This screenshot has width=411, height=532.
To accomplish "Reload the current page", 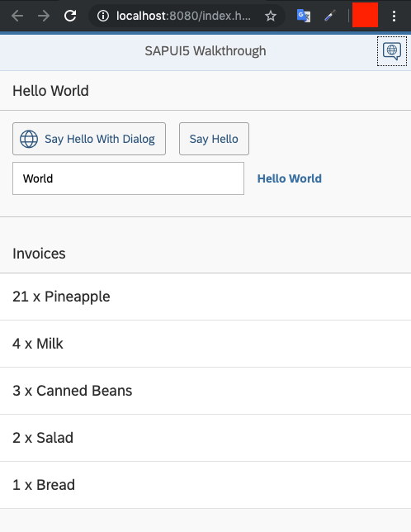I will pos(70,16).
